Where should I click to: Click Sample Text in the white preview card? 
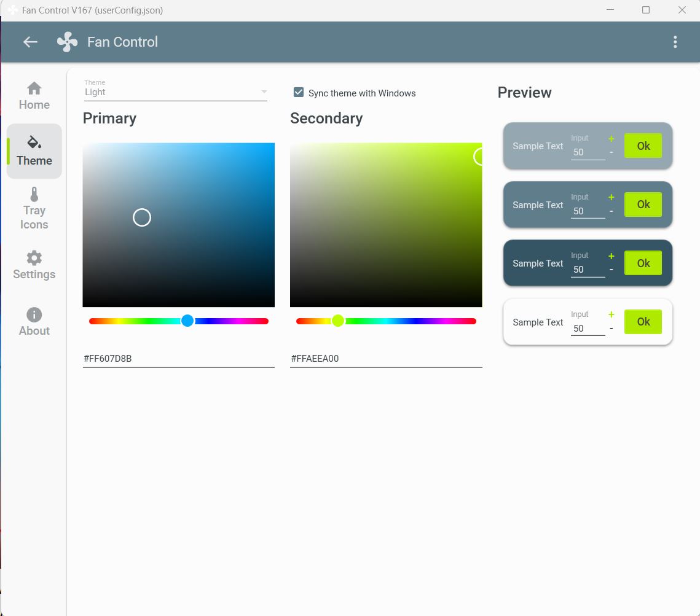point(538,322)
